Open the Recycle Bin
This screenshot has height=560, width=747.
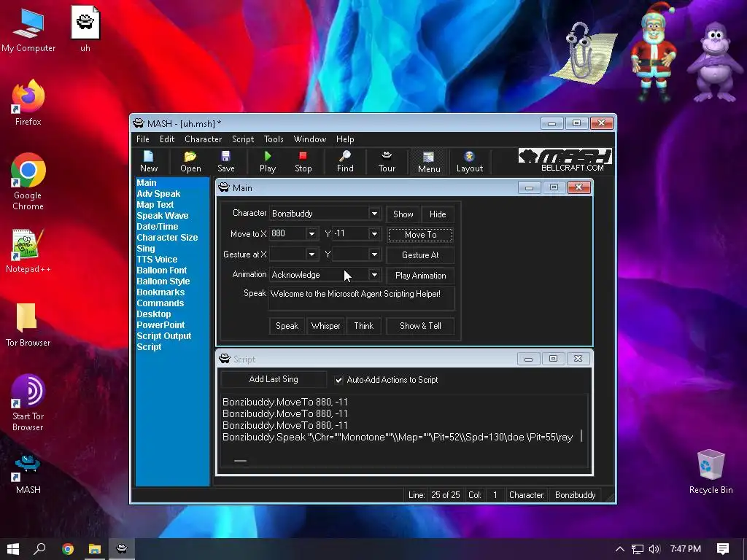click(711, 472)
